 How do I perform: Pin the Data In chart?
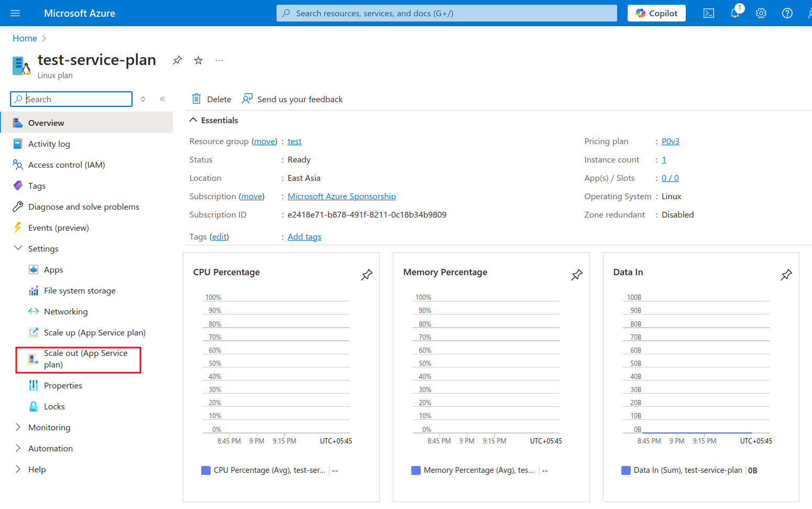click(x=786, y=275)
